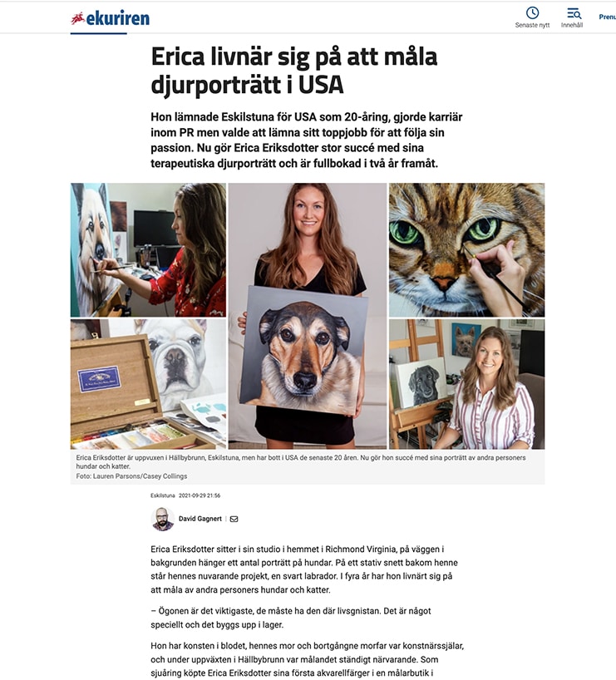Open the Prenumerera link in header
Image resolution: width=616 pixels, height=680 pixels.
tap(608, 17)
